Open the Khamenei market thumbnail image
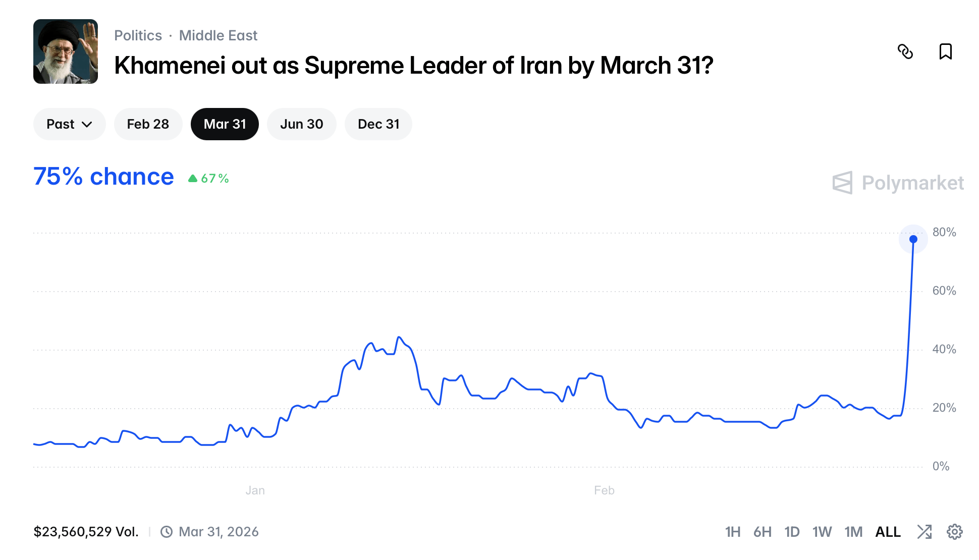This screenshot has height=560, width=979. 66,52
